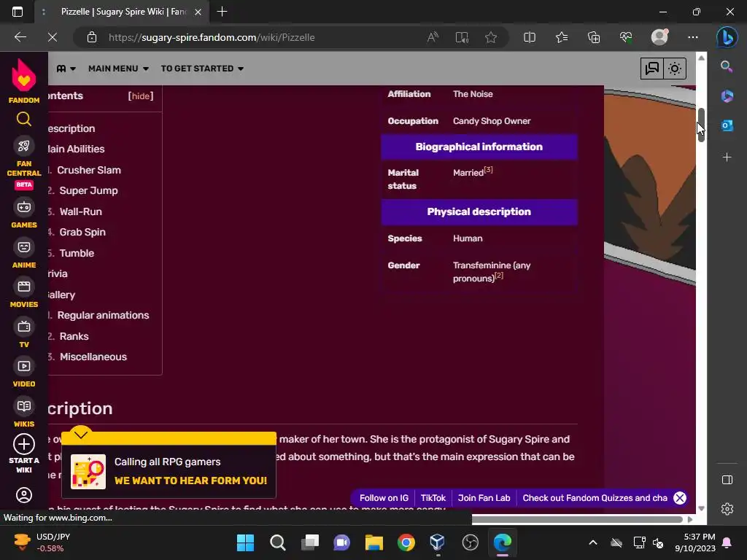The height and width of the screenshot is (560, 747).
Task: Open Fandom sidebar search magnifier
Action: coord(24,119)
